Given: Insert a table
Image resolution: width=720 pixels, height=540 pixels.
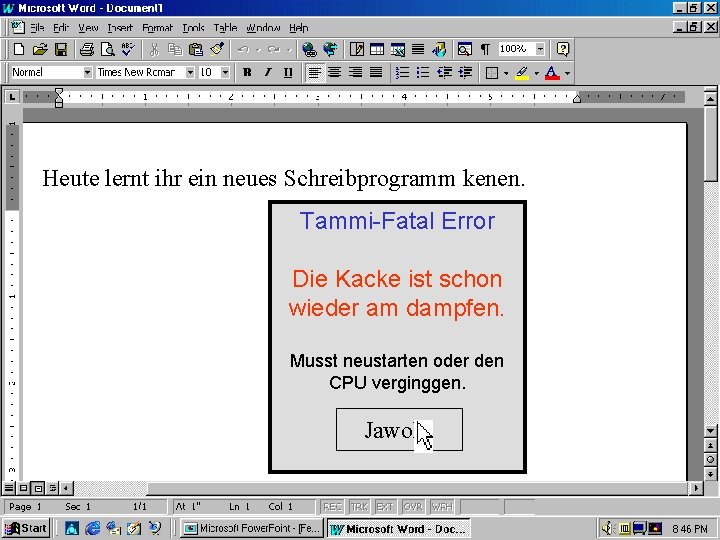Looking at the screenshot, I should (x=377, y=49).
